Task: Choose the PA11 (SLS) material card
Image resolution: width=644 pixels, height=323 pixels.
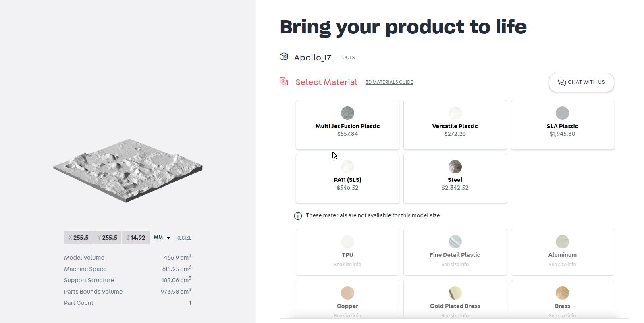Action: point(347,179)
